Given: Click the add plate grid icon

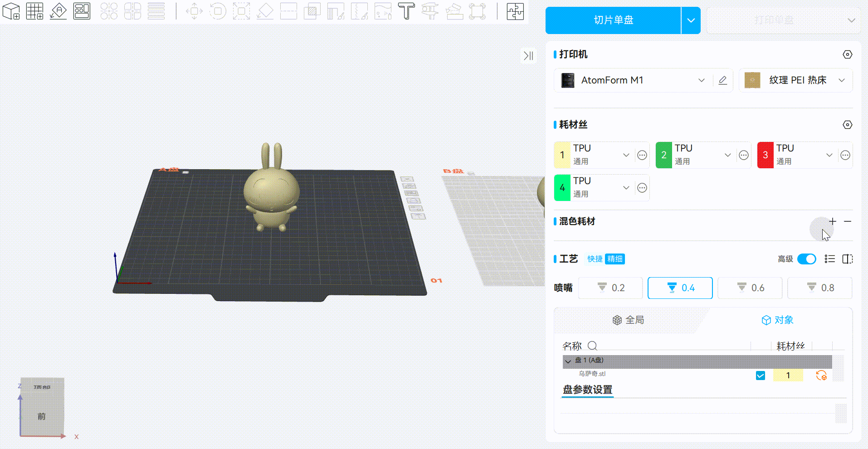Looking at the screenshot, I should [35, 11].
